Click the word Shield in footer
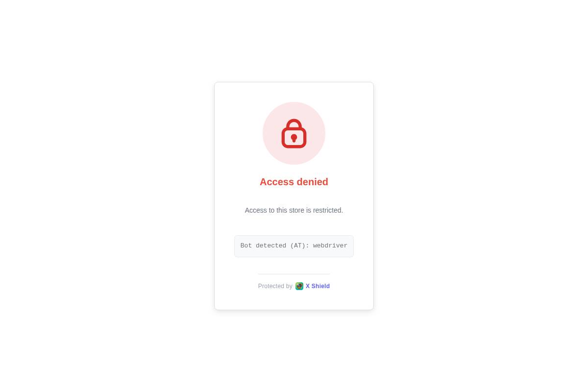 point(320,286)
